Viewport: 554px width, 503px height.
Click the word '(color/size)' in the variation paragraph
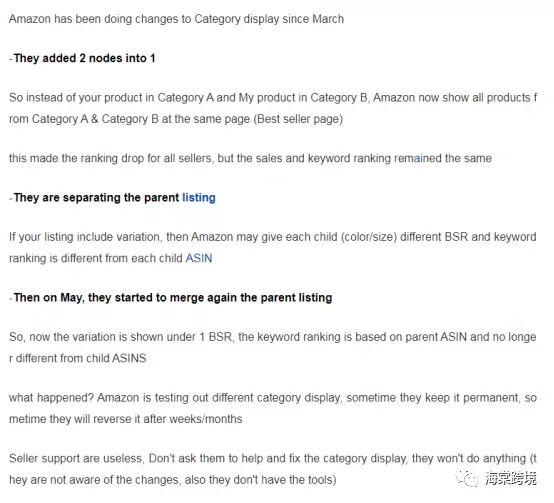click(x=369, y=237)
